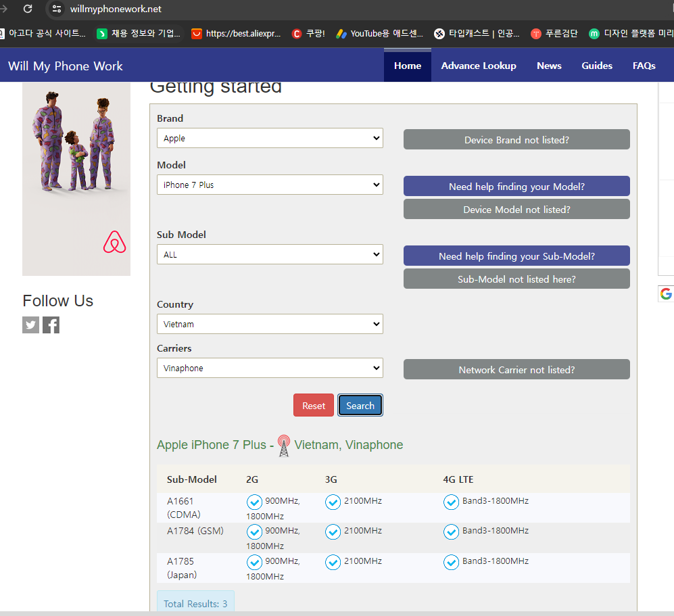Click the Airbnb logo in the ad
The image size is (674, 616).
pos(114,242)
